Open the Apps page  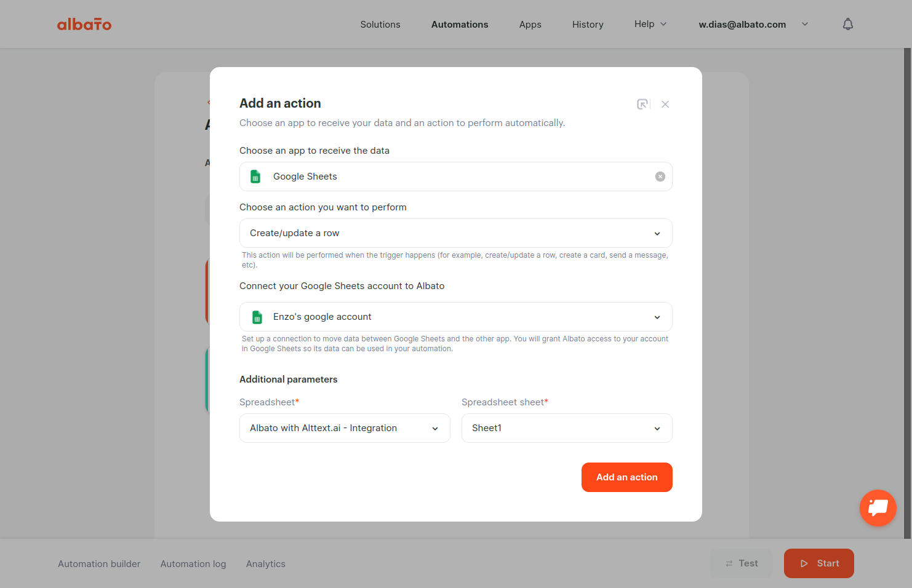click(x=530, y=25)
